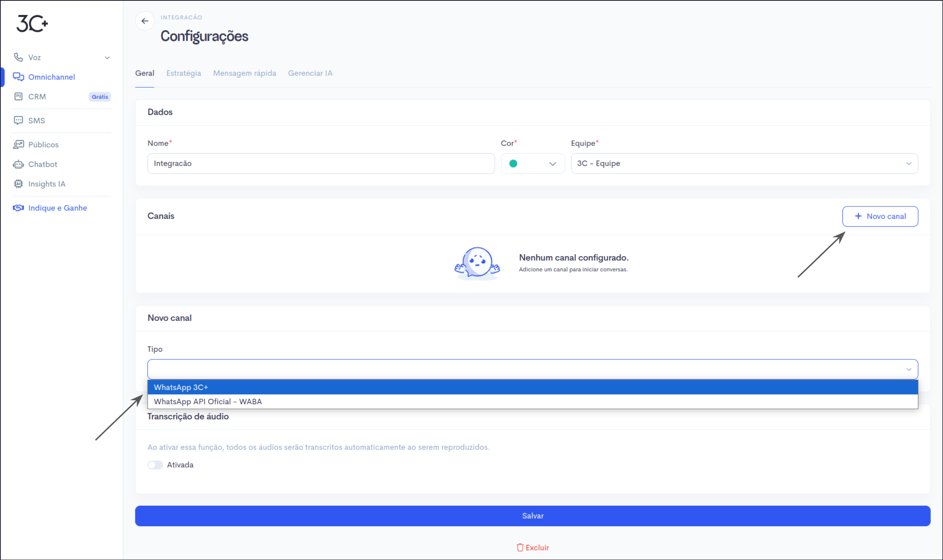The height and width of the screenshot is (560, 943).
Task: Click the Públicos audience icon
Action: coord(18,144)
